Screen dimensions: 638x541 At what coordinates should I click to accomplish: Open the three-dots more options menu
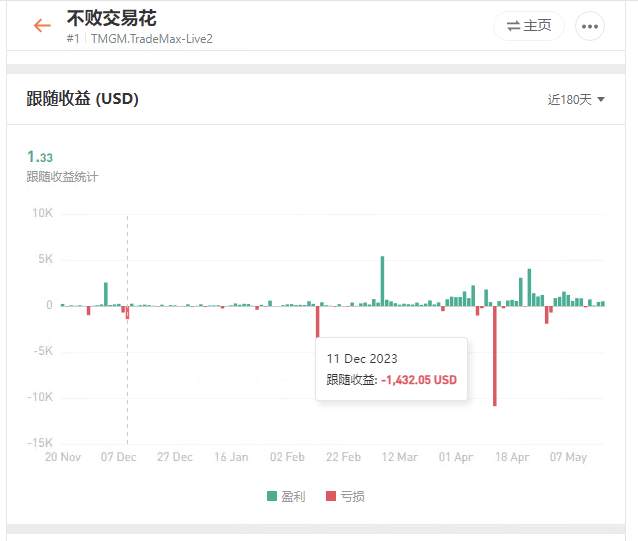[590, 26]
